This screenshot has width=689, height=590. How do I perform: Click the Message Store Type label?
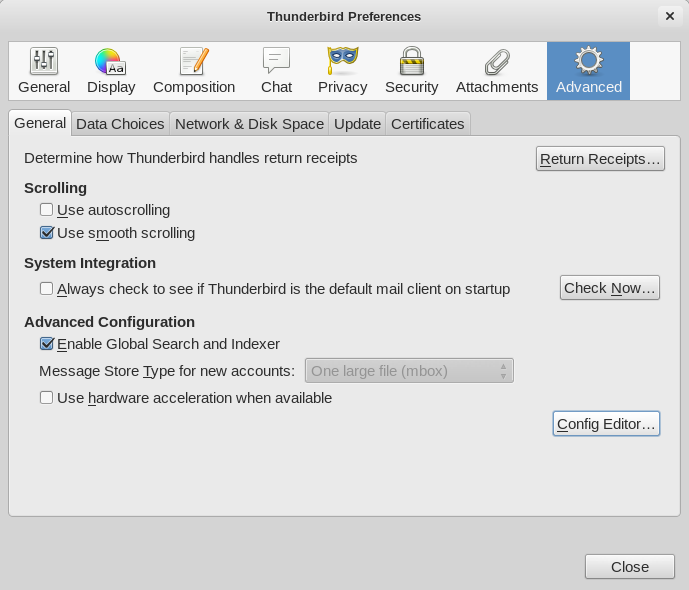[167, 371]
